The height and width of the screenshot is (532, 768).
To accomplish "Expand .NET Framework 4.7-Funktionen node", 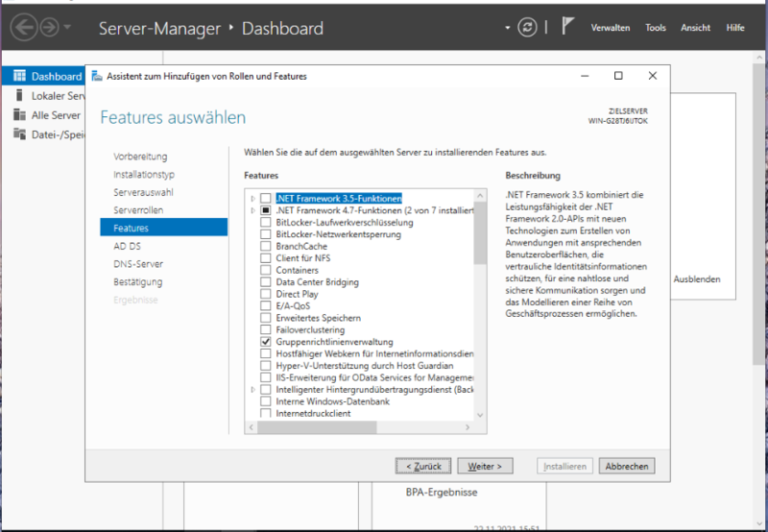I will click(253, 210).
